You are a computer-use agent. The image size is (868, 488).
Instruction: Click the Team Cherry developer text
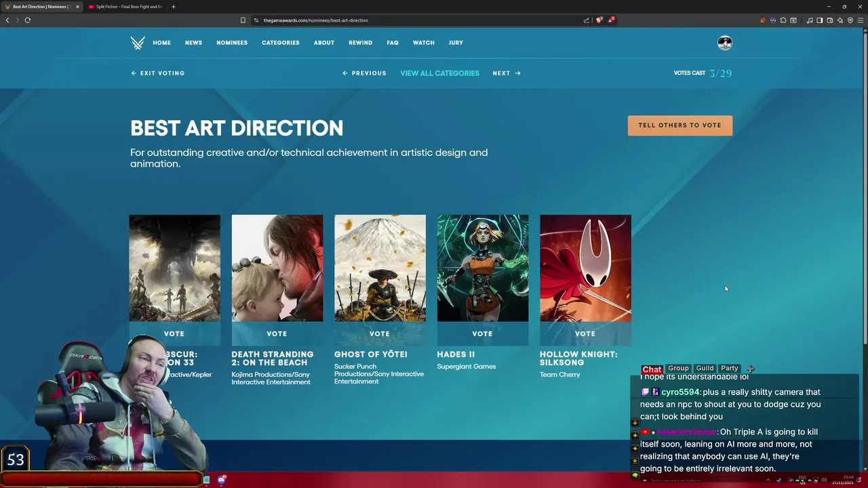point(560,375)
